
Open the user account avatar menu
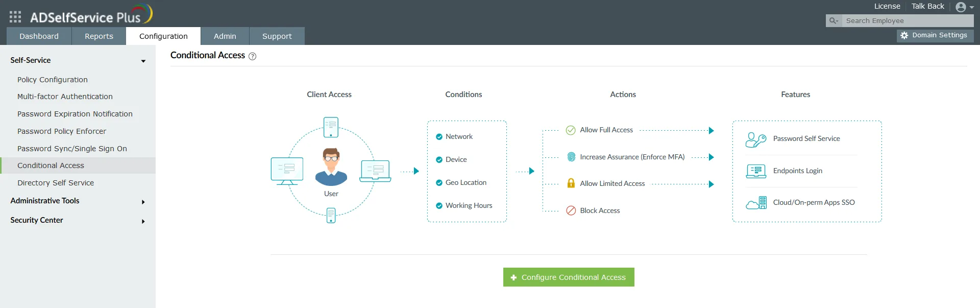[x=961, y=7]
